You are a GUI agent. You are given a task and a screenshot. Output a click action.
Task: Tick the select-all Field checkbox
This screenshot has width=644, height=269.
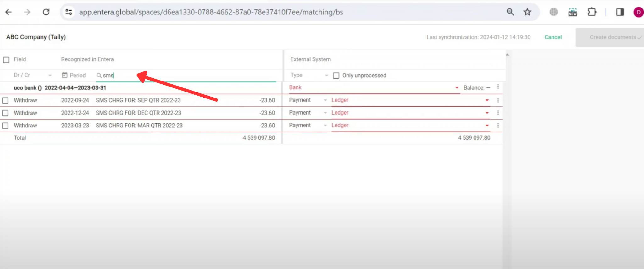(6, 59)
